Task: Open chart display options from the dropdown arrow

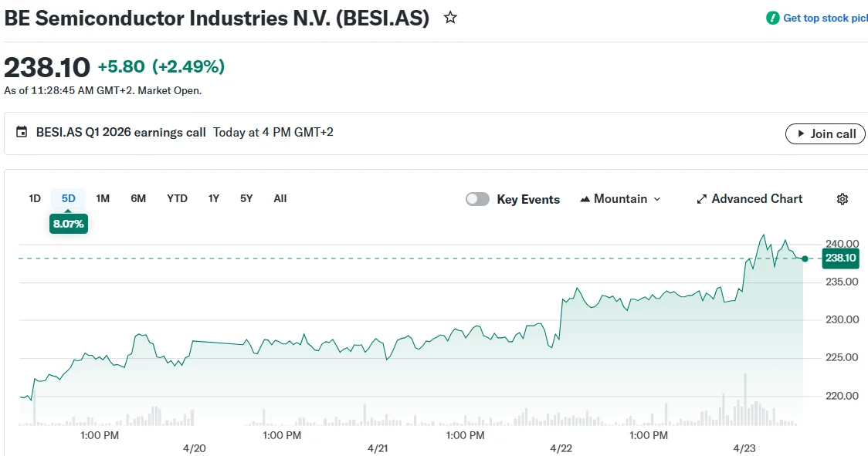Action: tap(656, 199)
